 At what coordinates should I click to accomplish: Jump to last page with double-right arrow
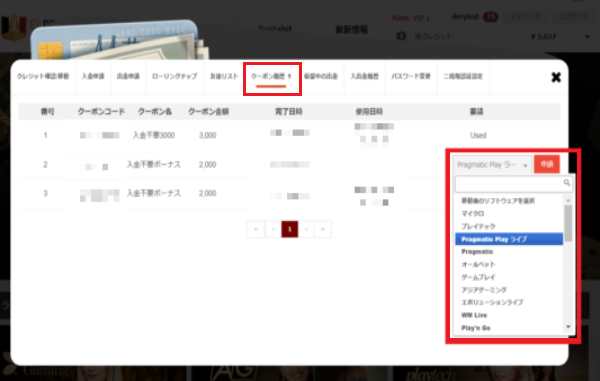[323, 229]
